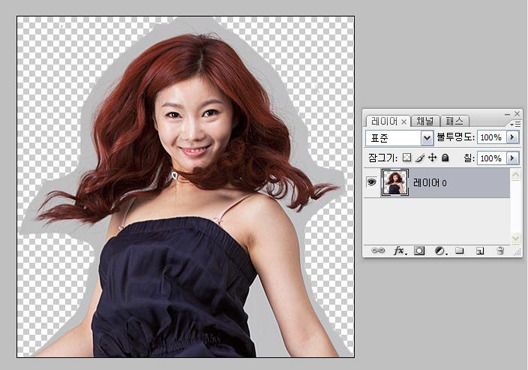Select the 레이어 0 layer name

430,183
